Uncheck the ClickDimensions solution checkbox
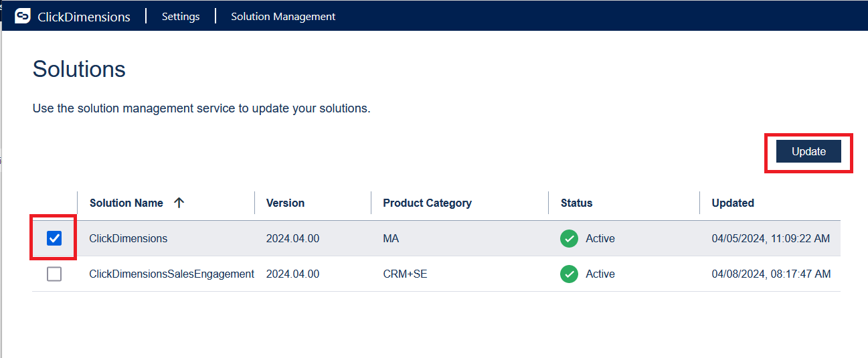Image resolution: width=868 pixels, height=358 pixels. coord(54,238)
